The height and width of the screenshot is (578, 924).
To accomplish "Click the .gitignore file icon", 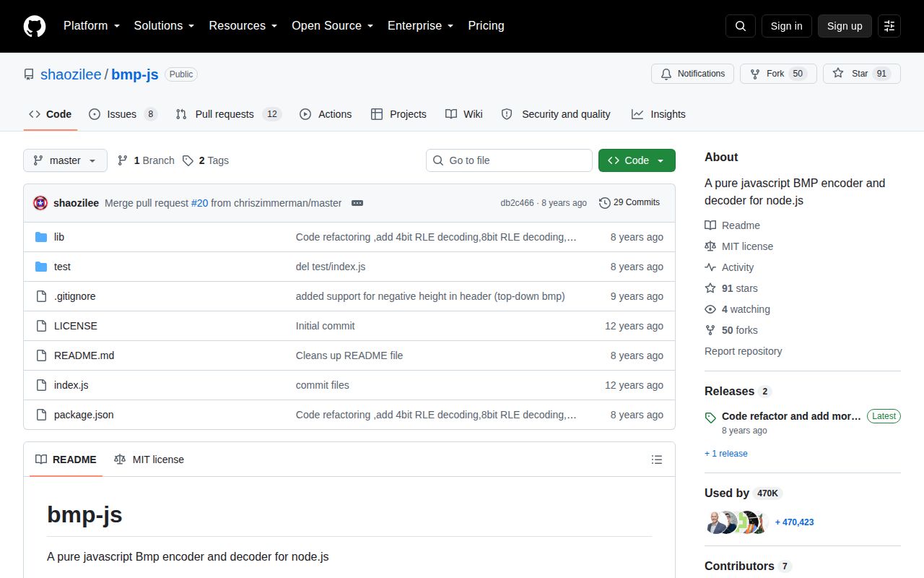I will tap(41, 296).
